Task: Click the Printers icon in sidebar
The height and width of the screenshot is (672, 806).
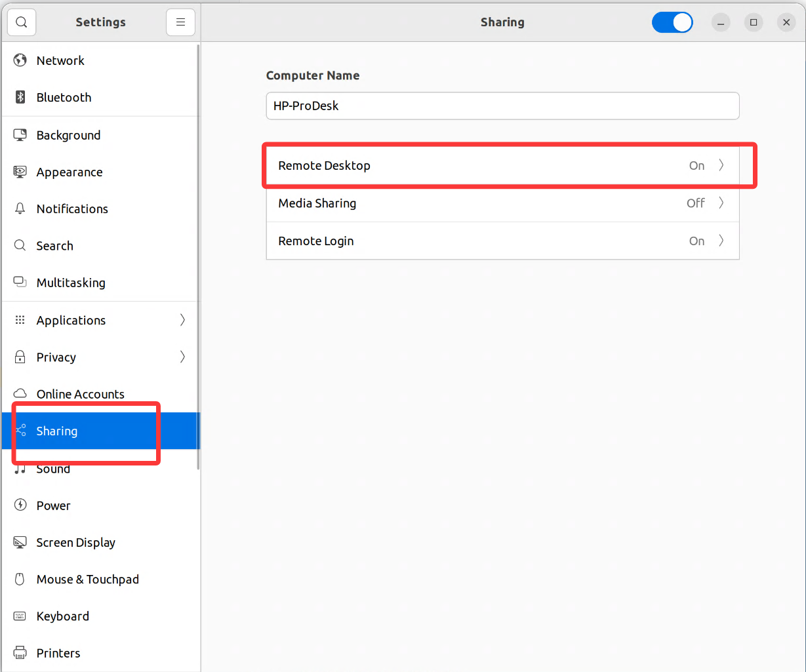Action: click(20, 653)
